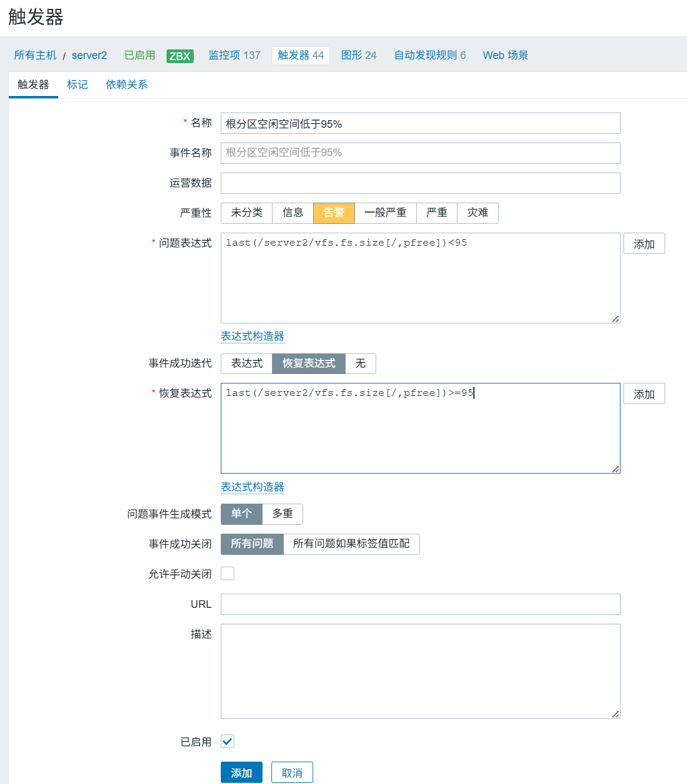Grab the 恢复表达式 textarea resize handle
The height and width of the screenshot is (784, 687).
tap(615, 469)
